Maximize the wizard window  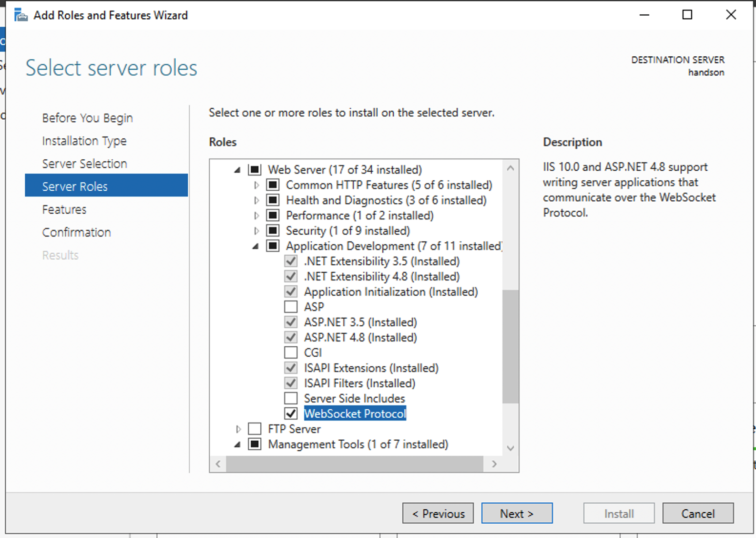point(687,15)
